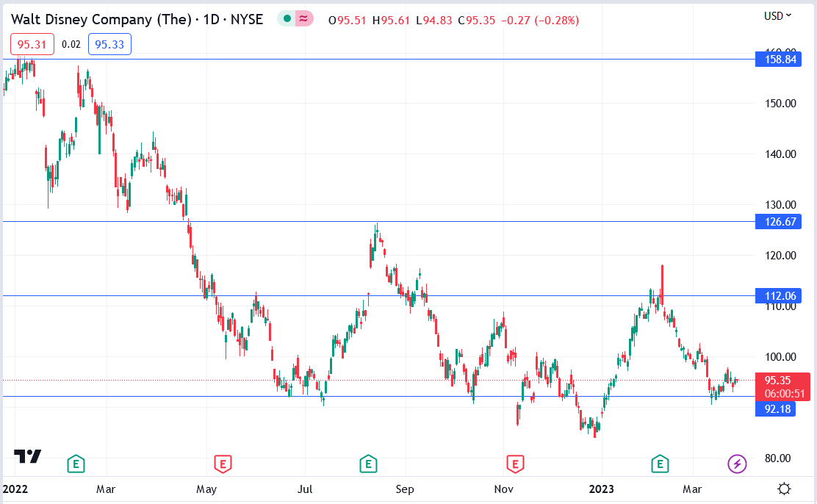This screenshot has height=504, width=817.
Task: Click the high value H95.61
Action: point(391,21)
